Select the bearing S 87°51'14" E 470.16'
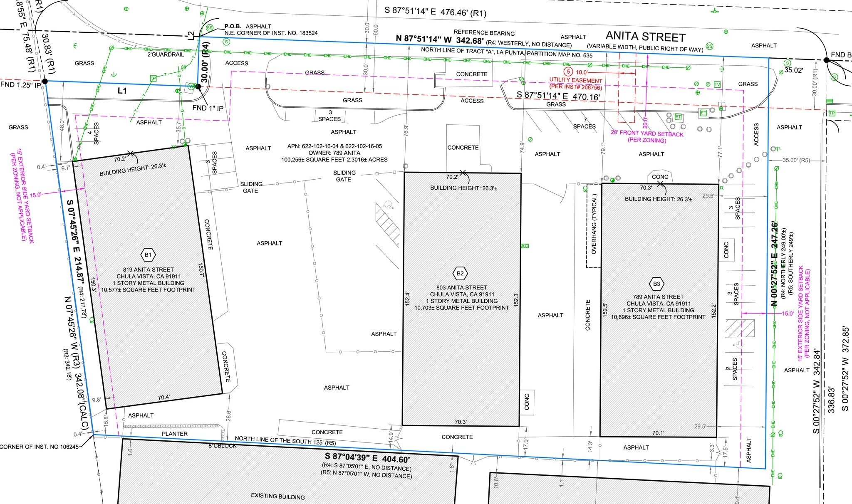The height and width of the screenshot is (504, 852). [x=558, y=96]
